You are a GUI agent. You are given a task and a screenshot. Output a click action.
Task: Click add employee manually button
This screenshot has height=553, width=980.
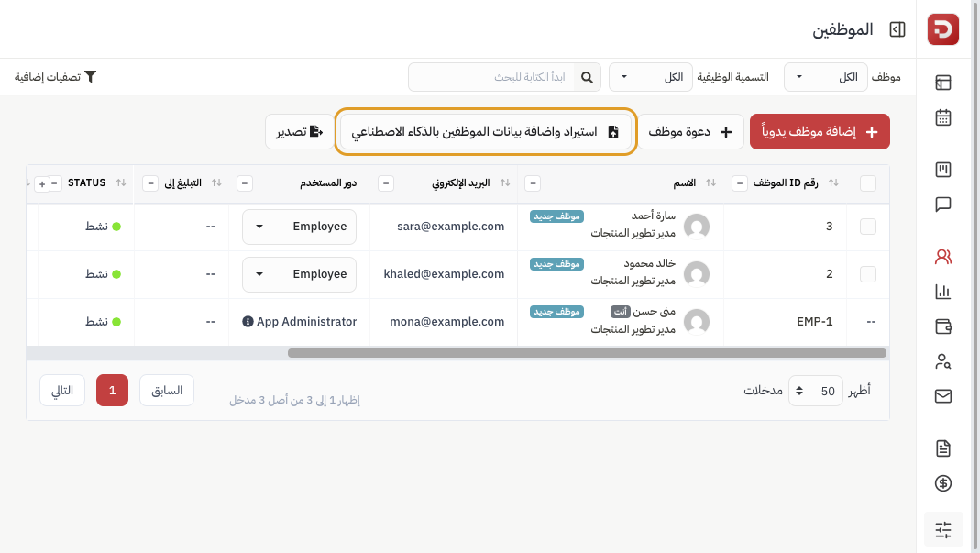click(x=820, y=131)
